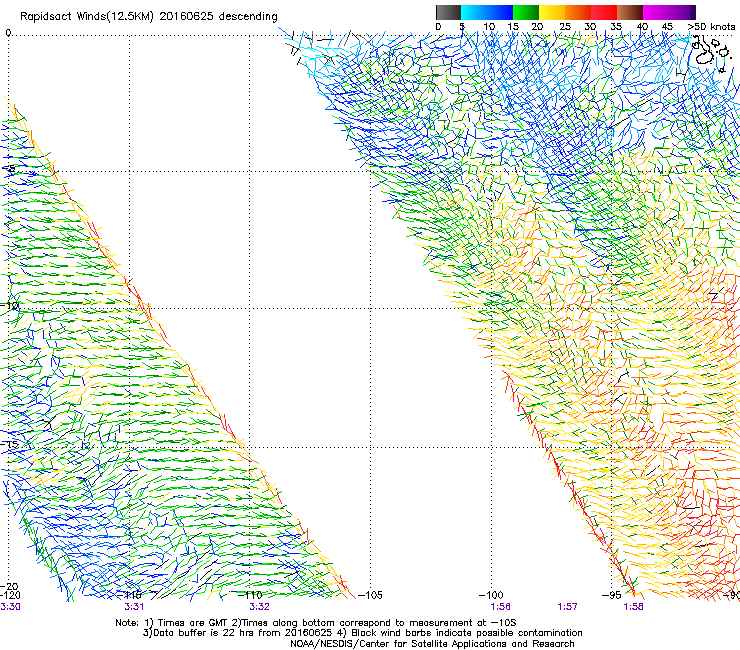
Task: Click the gray 0-5 knots color segment
Action: coord(449,12)
